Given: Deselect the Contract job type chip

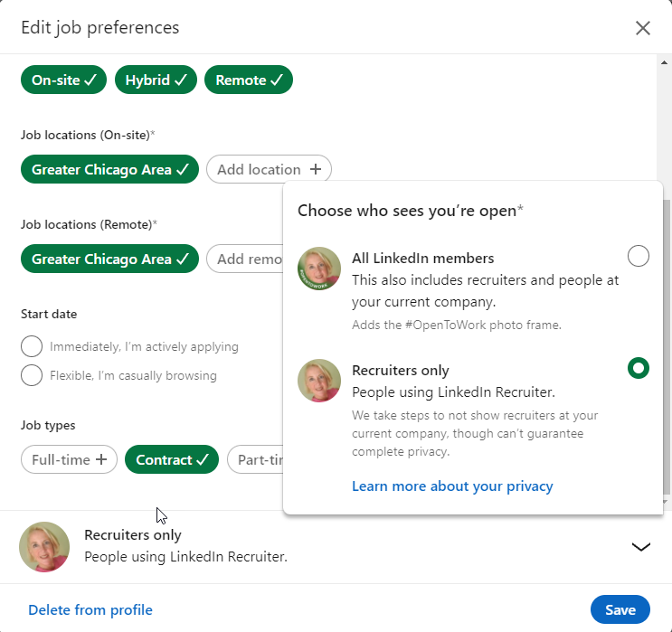Looking at the screenshot, I should click(172, 459).
